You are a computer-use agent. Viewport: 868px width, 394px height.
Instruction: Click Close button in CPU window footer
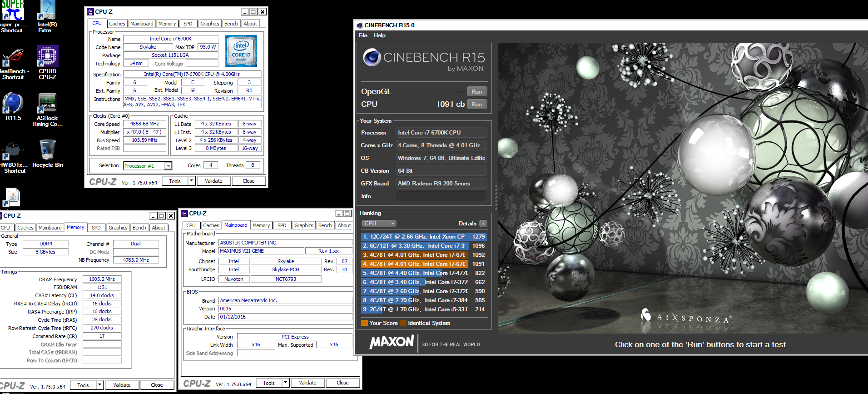[x=248, y=181]
